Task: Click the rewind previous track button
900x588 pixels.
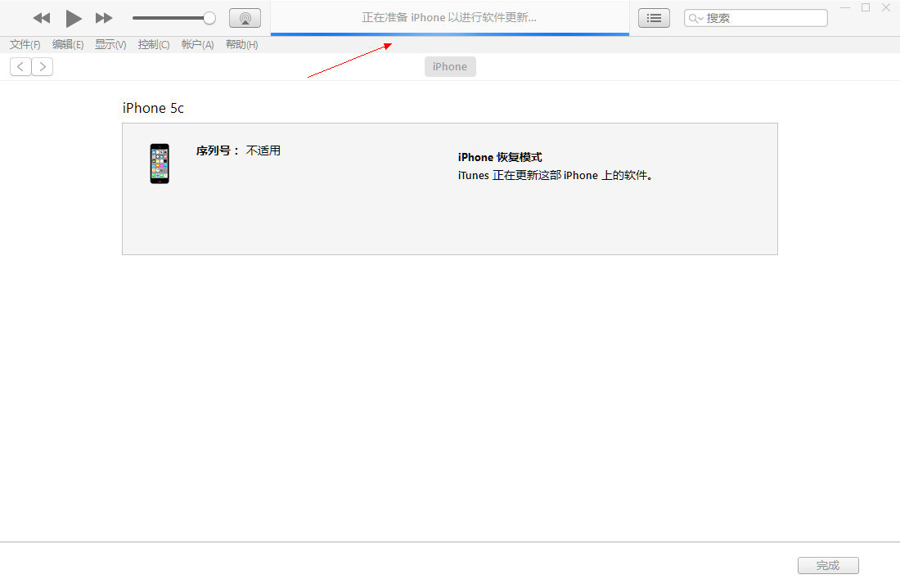Action: (42, 18)
